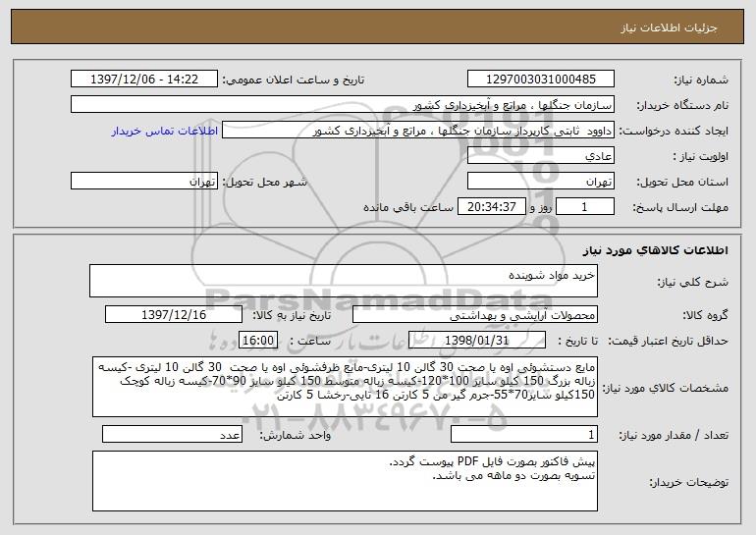Click the تاریخ نیاز به کالا field 1397/12/16
Viewport: 756px width, 535px height.
point(174,315)
